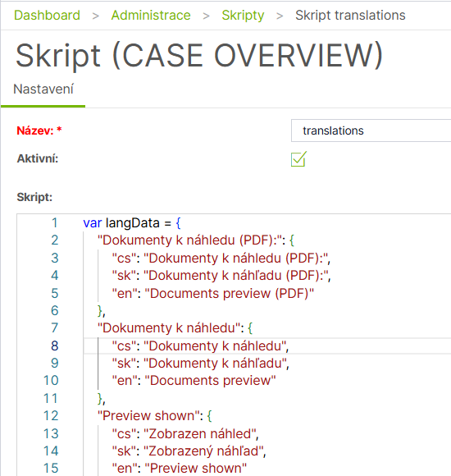Viewport: 451px width, 476px height.
Task: Open the Dashboard breadcrumb link
Action: (47, 15)
